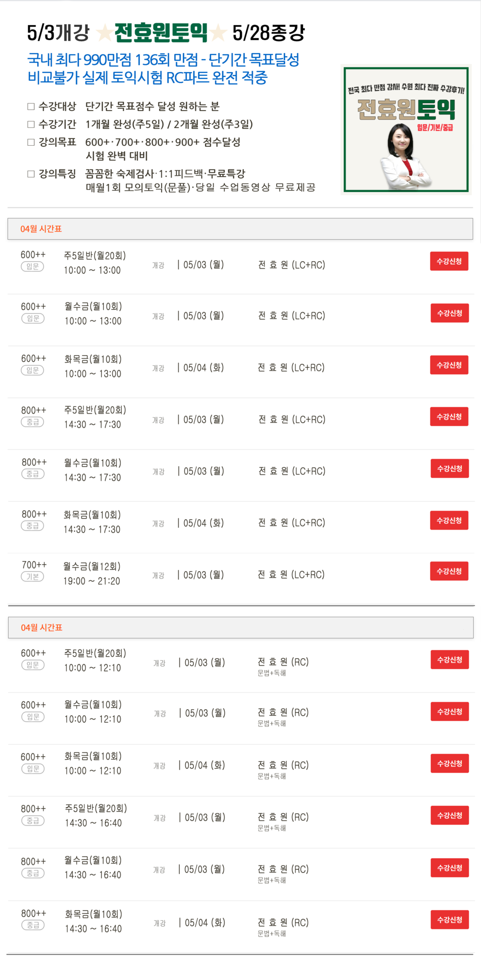Open the 전효원토익 instructor banner image
Image resolution: width=481 pixels, height=980 pixels.
point(406,129)
